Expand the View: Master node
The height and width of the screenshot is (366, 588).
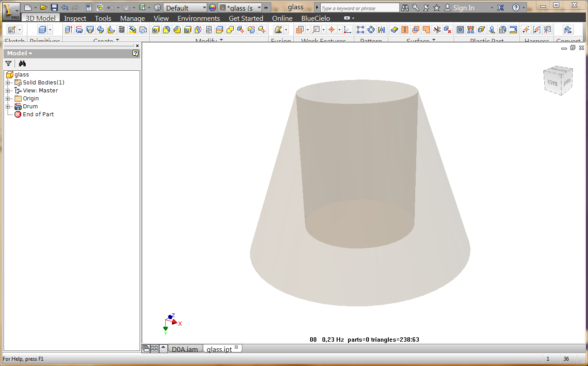click(x=8, y=91)
